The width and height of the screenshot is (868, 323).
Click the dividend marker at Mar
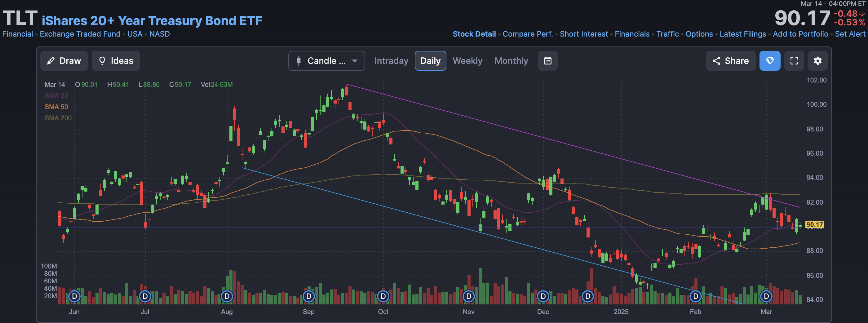click(x=767, y=296)
